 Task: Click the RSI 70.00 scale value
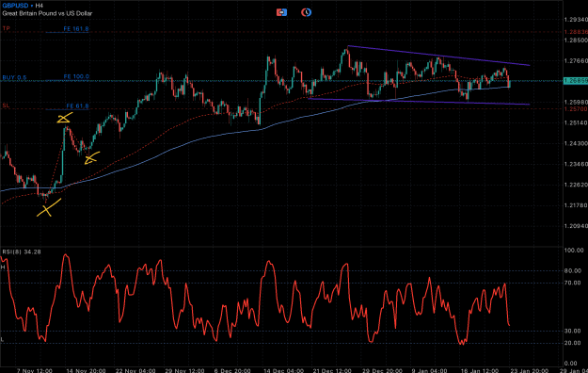pyautogui.click(x=574, y=283)
